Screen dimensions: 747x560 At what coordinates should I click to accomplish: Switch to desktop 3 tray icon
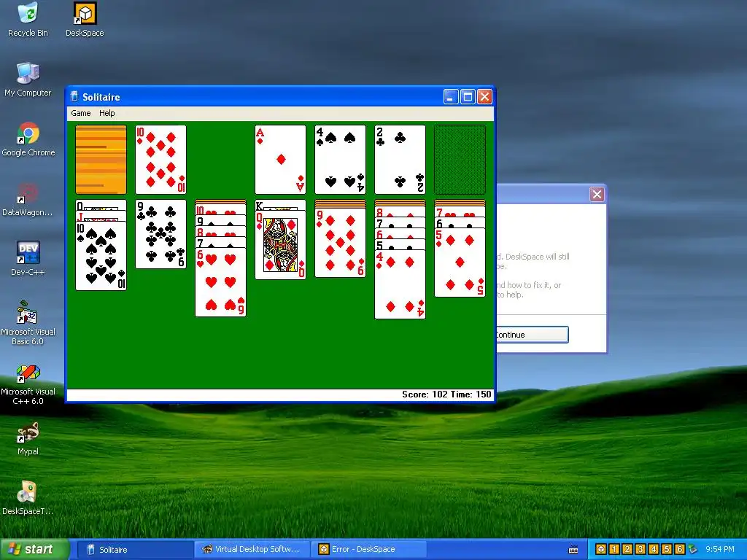[x=640, y=549]
